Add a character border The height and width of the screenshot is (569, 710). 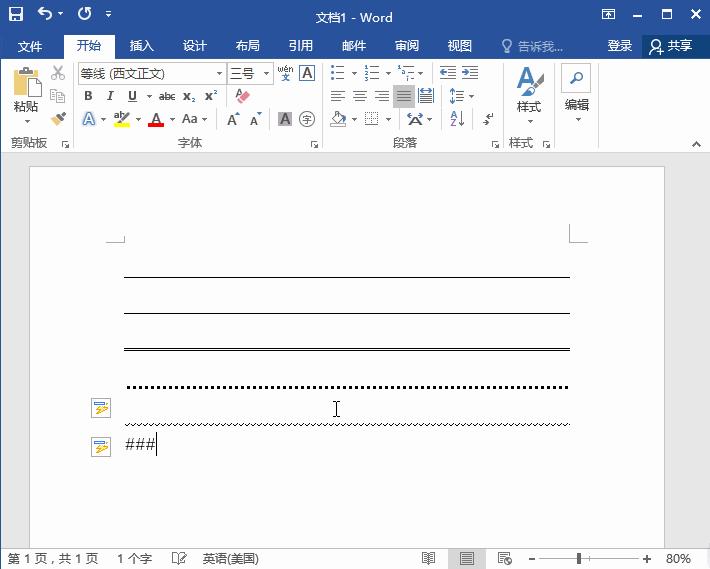(x=307, y=73)
